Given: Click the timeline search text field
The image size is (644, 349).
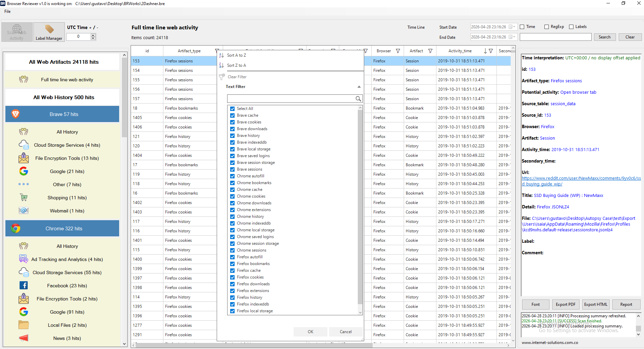Looking at the screenshot, I should (x=556, y=37).
